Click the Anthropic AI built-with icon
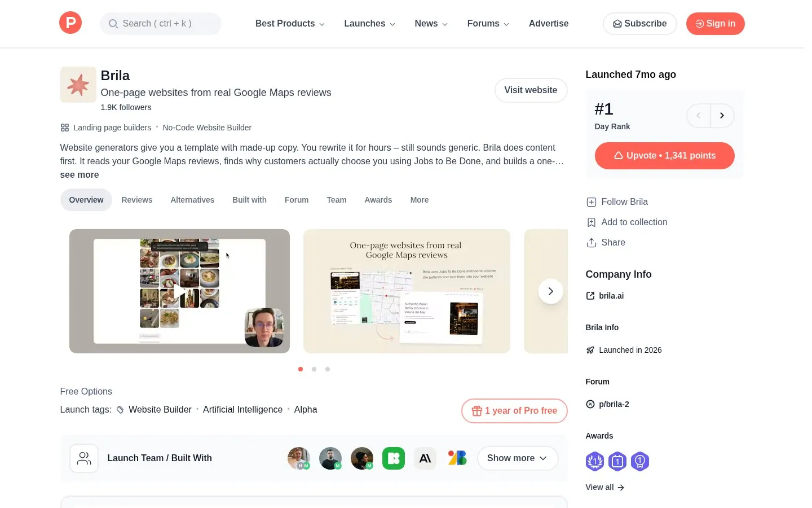Image resolution: width=812 pixels, height=508 pixels. point(425,458)
